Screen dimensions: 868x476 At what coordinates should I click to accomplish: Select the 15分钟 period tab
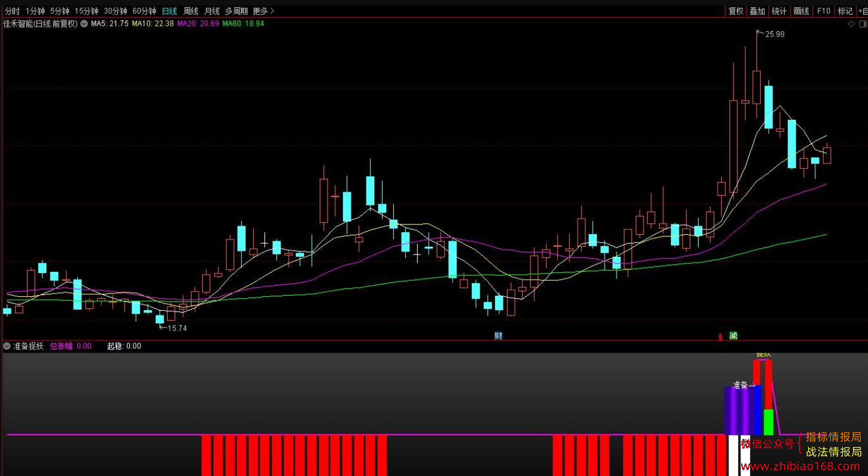[87, 11]
